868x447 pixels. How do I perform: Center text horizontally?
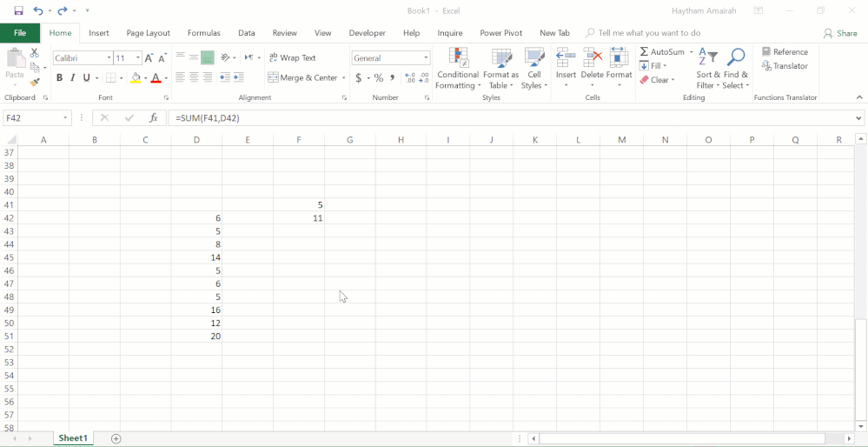click(x=194, y=77)
